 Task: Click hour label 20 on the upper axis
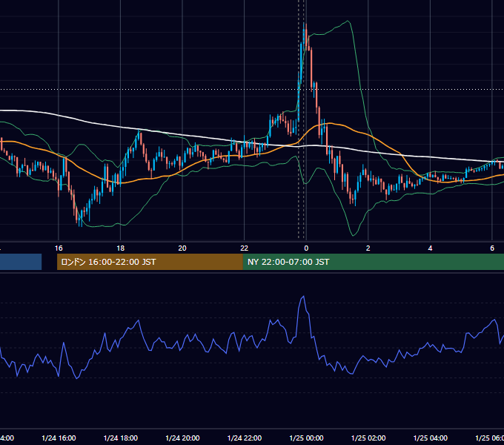click(x=182, y=248)
